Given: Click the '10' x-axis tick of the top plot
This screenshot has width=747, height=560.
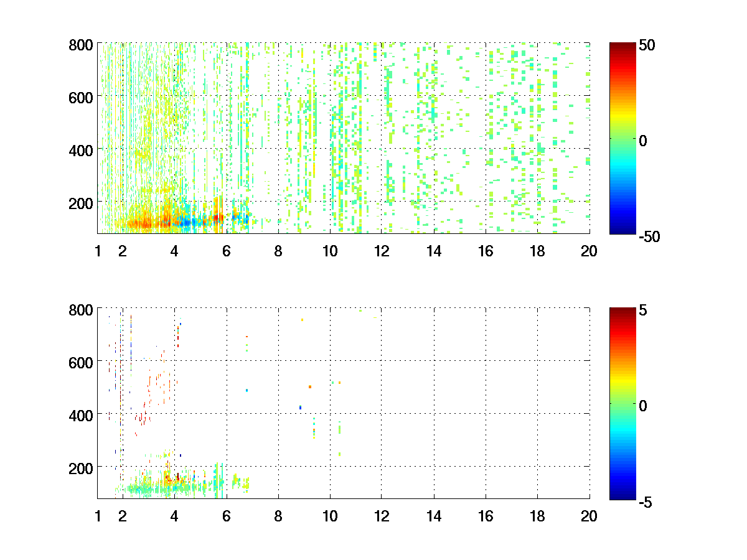Looking at the screenshot, I should (x=330, y=251).
